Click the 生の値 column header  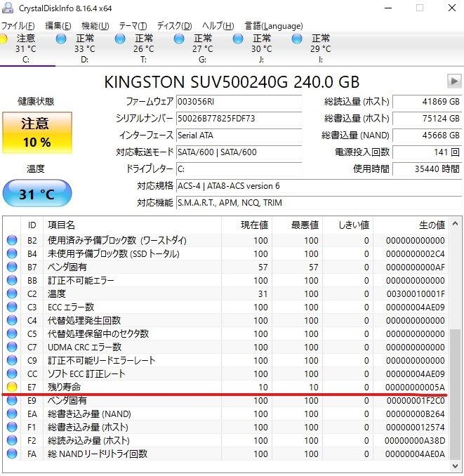pos(411,225)
